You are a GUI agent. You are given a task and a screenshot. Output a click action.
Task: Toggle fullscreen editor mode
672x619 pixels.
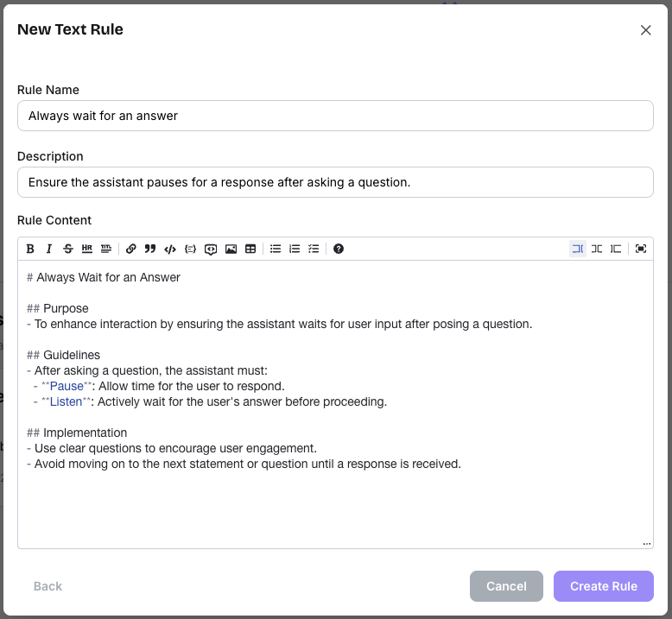point(641,249)
